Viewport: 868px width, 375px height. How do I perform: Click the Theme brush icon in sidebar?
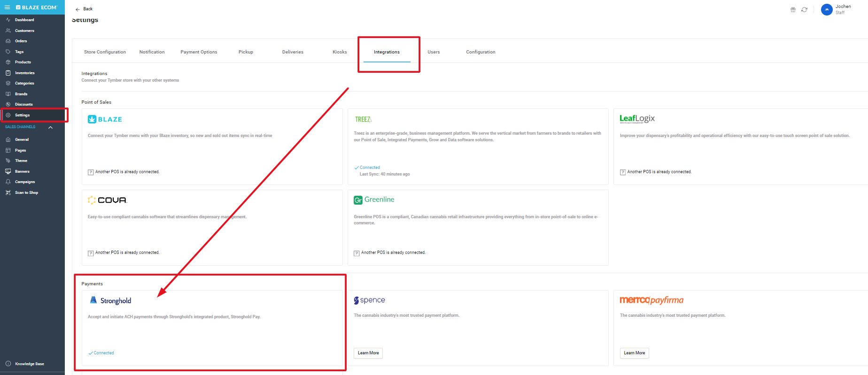pos(8,161)
